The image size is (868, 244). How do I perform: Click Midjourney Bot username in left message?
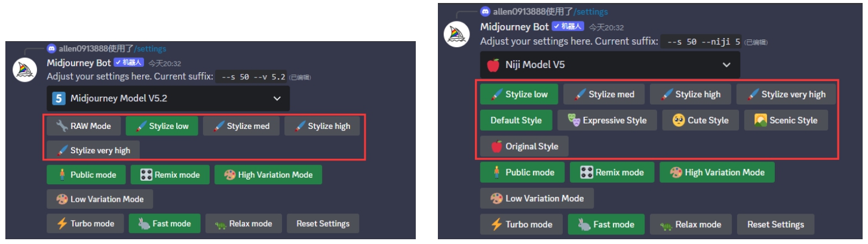tap(79, 63)
